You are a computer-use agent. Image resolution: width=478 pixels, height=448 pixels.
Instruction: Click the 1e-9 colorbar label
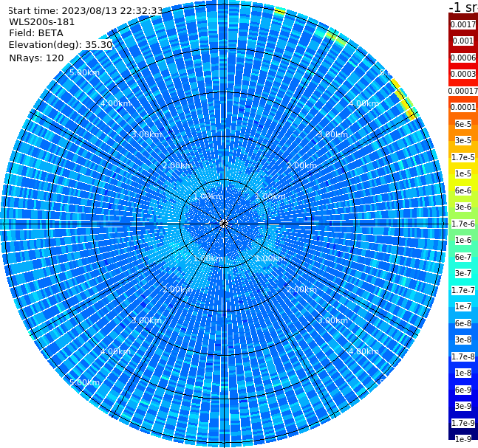463,439
